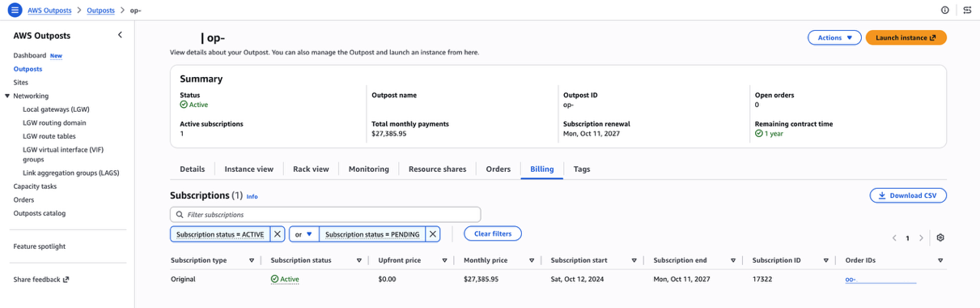Remove the Subscription status = PENDING filter
Viewport: 980px width, 308px height.
433,234
